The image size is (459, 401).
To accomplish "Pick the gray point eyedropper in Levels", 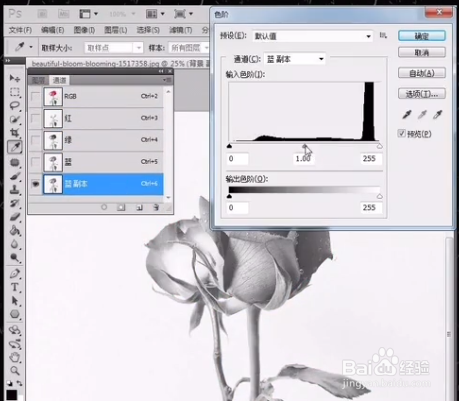I will coord(422,115).
